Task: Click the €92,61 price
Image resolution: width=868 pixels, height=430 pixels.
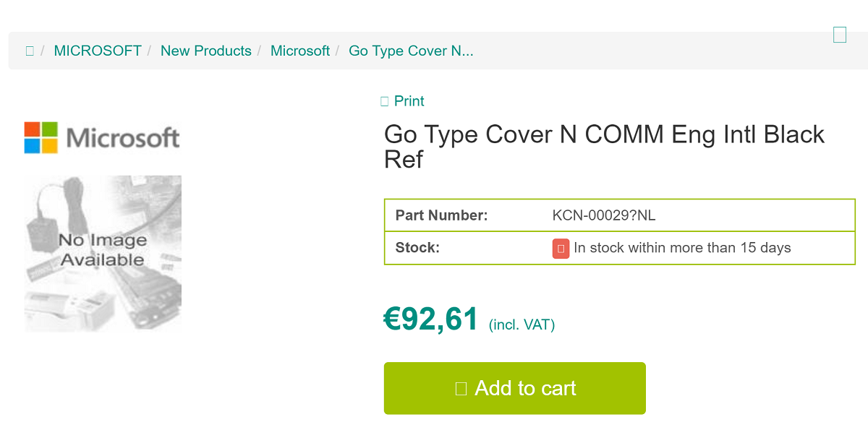Action: 431,319
